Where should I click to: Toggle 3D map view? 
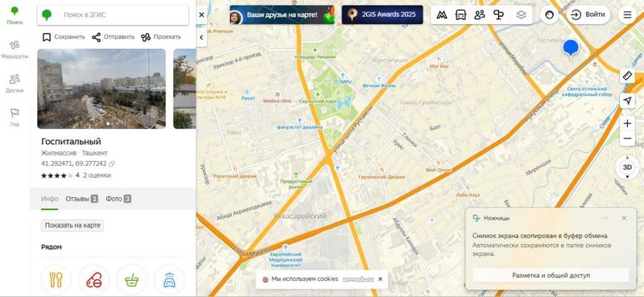[x=627, y=167]
